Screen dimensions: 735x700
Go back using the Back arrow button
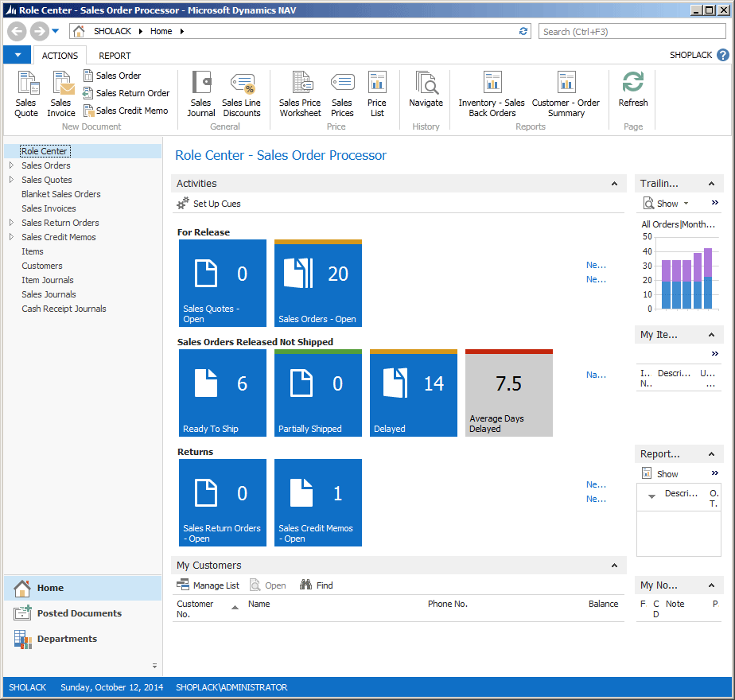[17, 31]
